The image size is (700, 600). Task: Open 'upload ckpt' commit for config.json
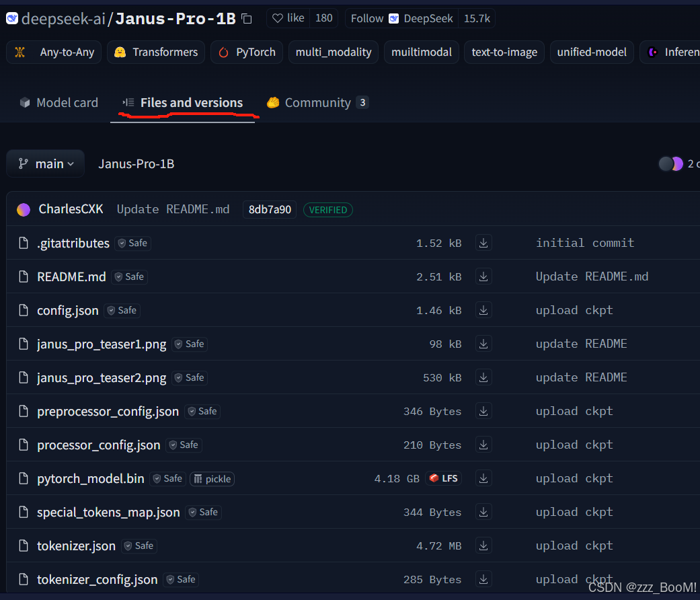(574, 310)
